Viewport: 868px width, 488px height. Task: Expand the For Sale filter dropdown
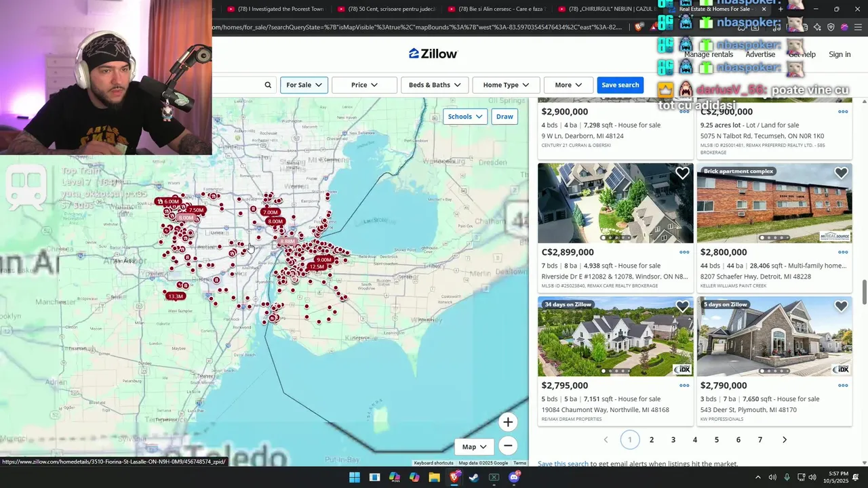pyautogui.click(x=304, y=85)
